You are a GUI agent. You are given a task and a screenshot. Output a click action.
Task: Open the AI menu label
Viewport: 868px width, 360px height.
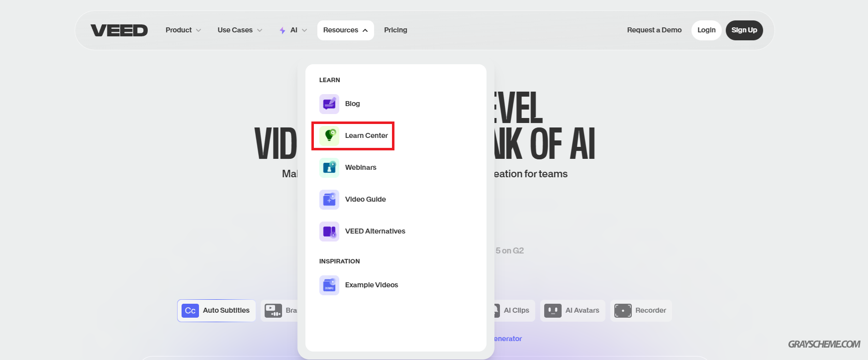tap(293, 30)
